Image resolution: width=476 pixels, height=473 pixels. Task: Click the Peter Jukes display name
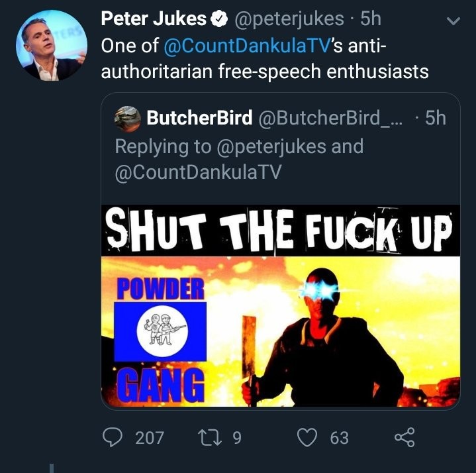click(153, 19)
